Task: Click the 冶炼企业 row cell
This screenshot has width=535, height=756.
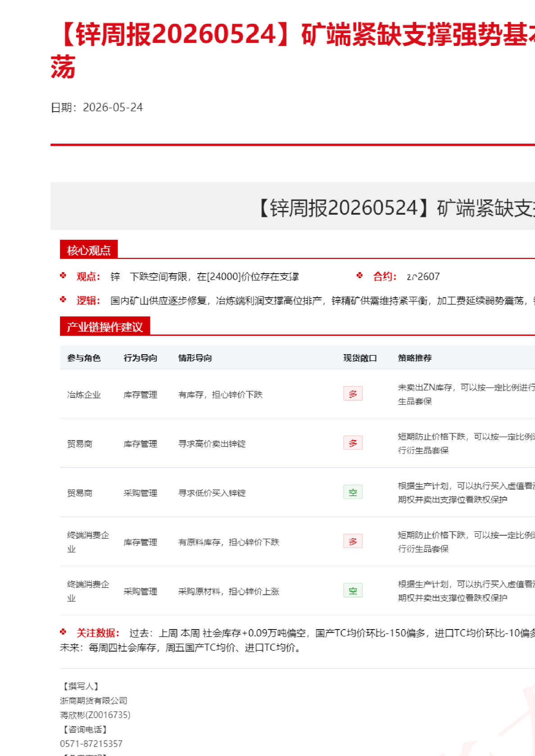Action: (84, 395)
